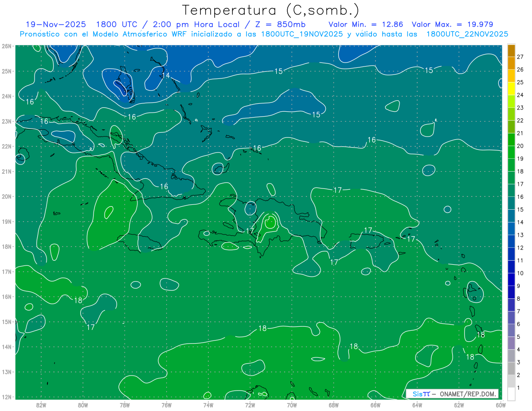Click the "12" label on the color scale

[x=520, y=247]
